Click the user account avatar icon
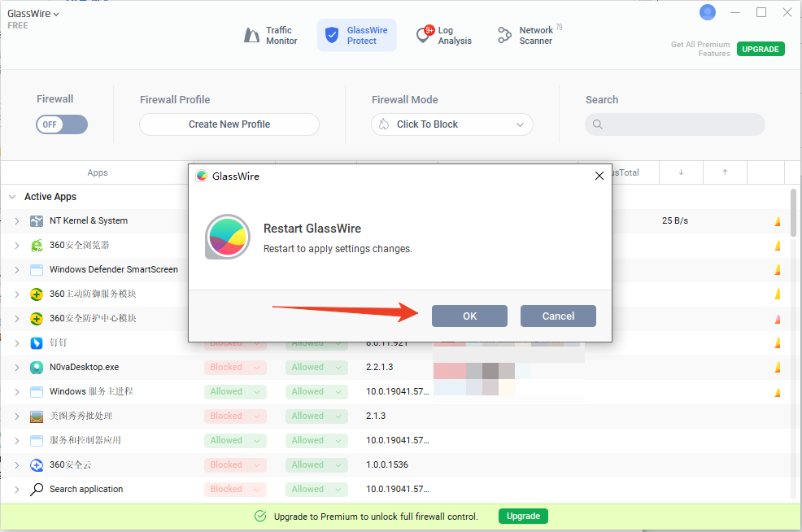802x532 pixels. (708, 12)
